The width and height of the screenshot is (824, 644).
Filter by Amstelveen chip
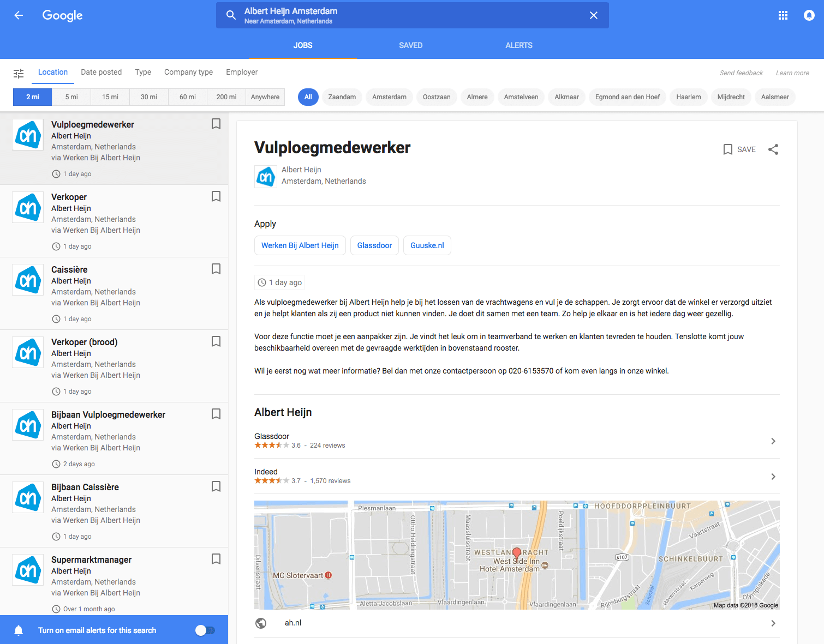(521, 97)
